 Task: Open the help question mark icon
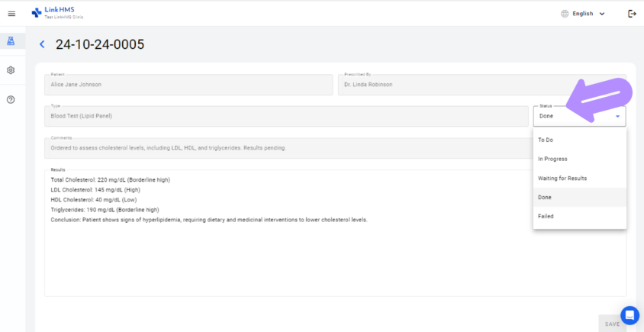tap(11, 99)
